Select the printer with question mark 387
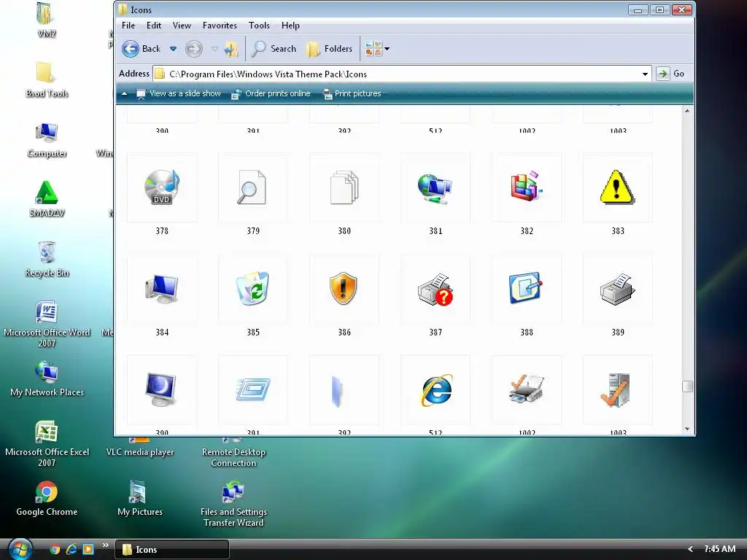747x560 pixels. (436, 289)
